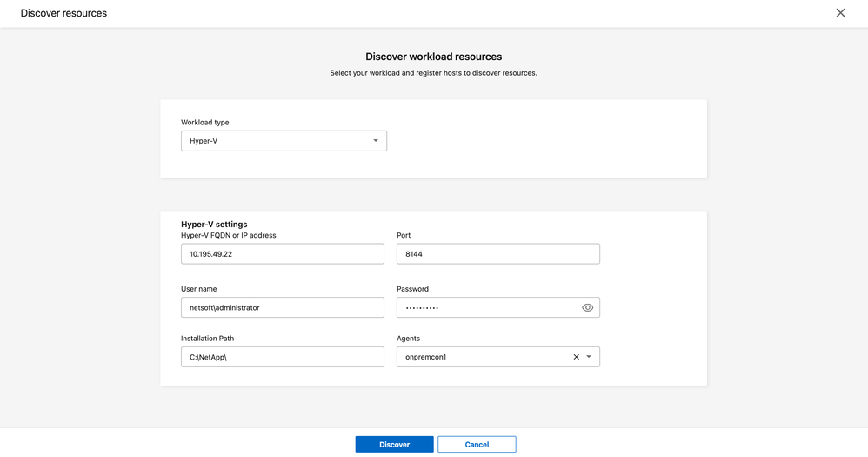Select the User name input field
This screenshot has height=457, width=868.
pos(282,307)
